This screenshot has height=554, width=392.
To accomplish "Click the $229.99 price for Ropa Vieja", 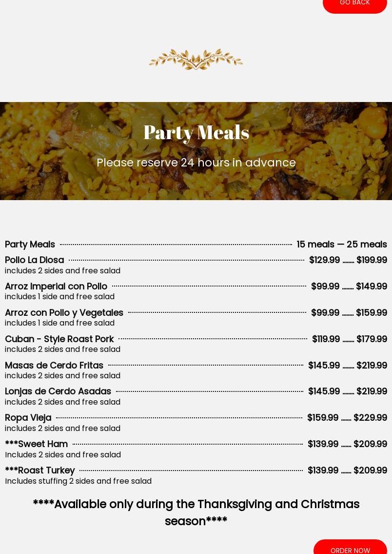I will (370, 418).
